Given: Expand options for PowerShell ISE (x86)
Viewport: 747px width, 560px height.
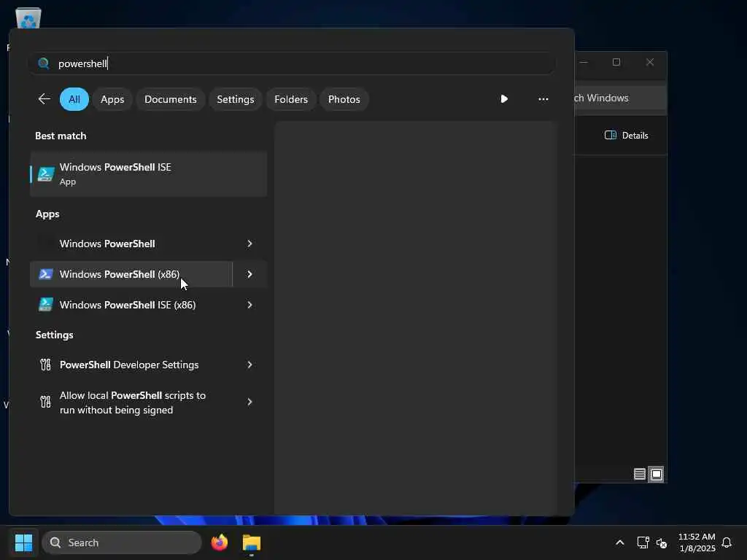Looking at the screenshot, I should click(x=249, y=305).
